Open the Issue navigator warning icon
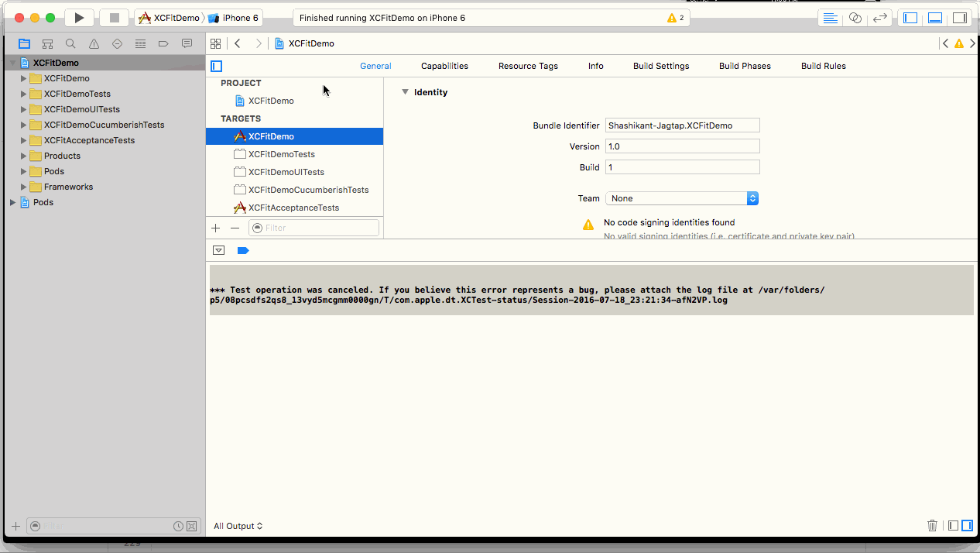Image resolution: width=980 pixels, height=553 pixels. (94, 44)
